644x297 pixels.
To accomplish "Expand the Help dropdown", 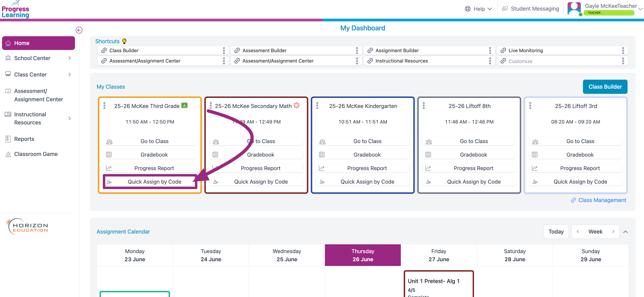I will [490, 9].
